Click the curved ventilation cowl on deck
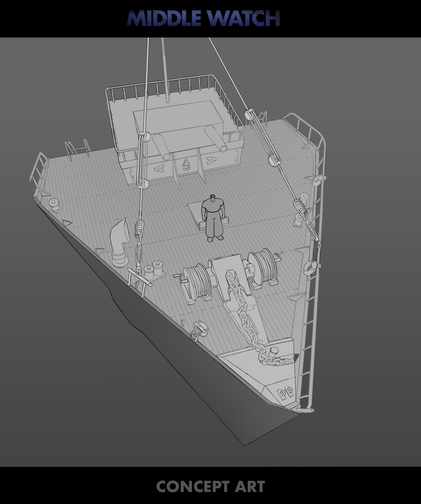Image resolution: width=421 pixels, height=504 pixels. click(119, 243)
